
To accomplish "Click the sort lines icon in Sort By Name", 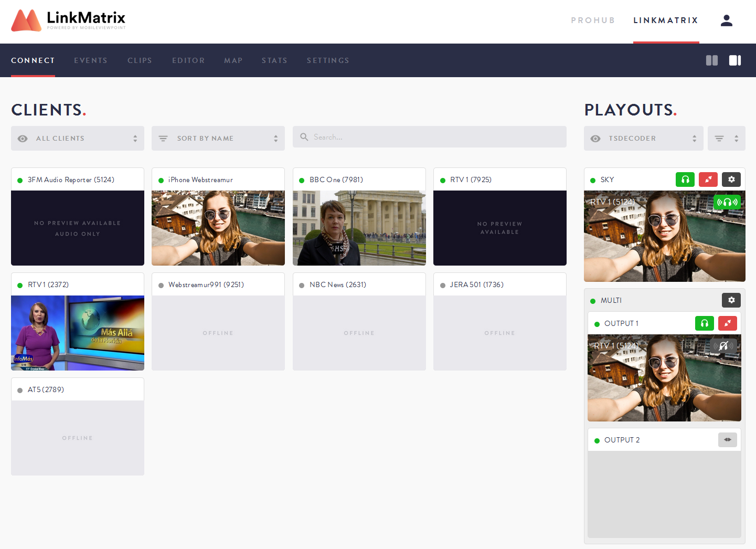I will click(163, 139).
